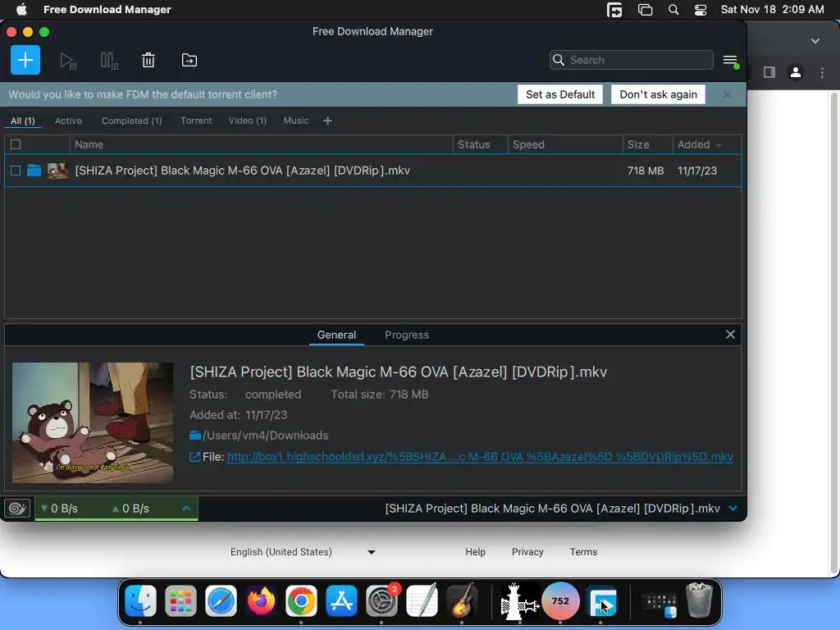Launch Safari from the dock
Screen dimensions: 840x630
pyautogui.click(x=221, y=600)
